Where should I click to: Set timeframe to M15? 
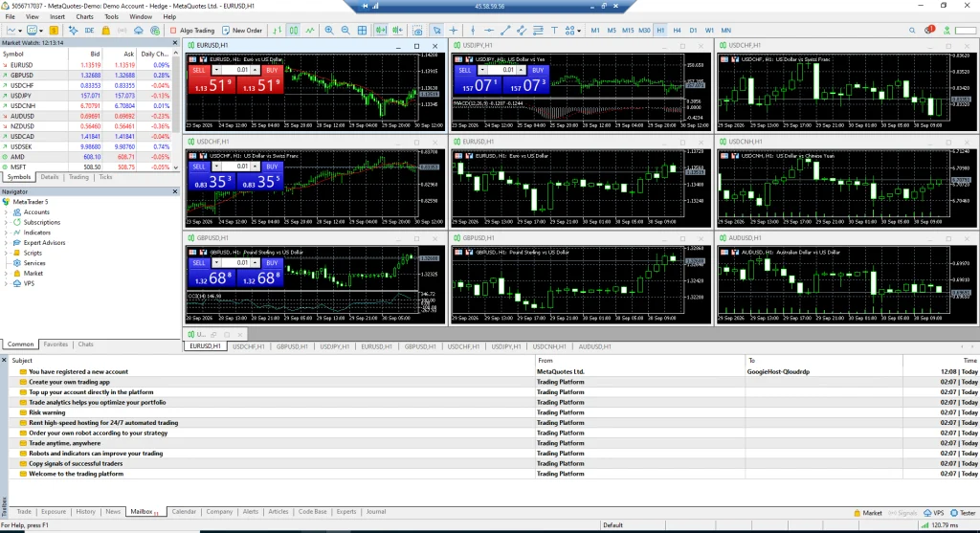628,30
